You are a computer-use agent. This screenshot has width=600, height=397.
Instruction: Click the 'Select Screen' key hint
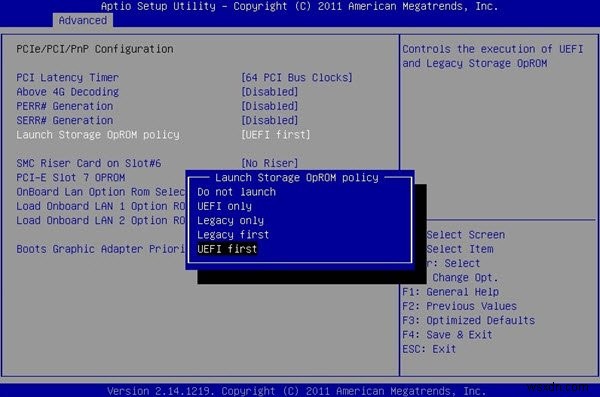465,235
